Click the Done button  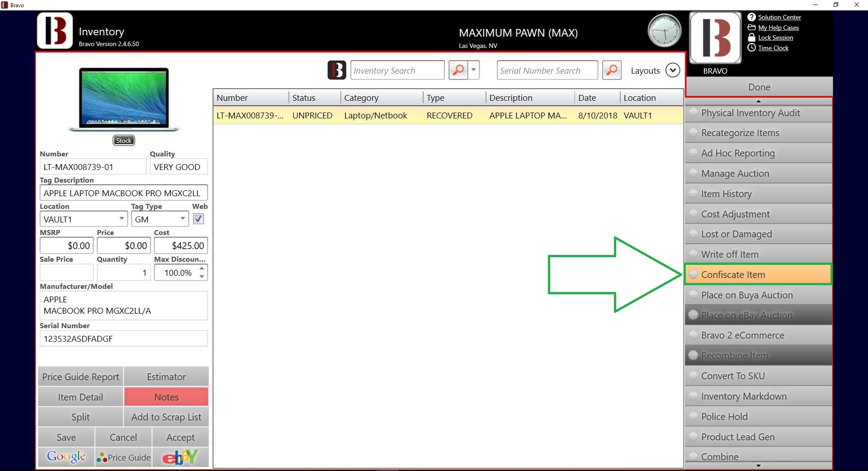(x=759, y=87)
